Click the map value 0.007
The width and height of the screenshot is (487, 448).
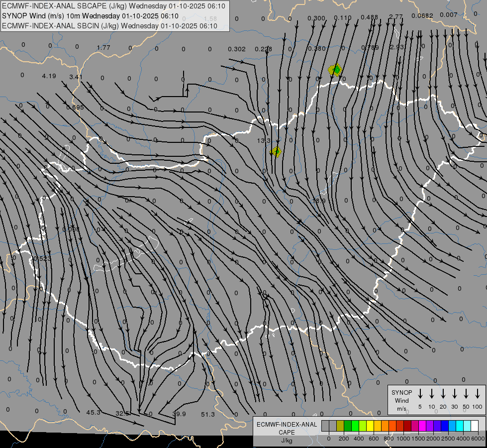click(x=449, y=14)
